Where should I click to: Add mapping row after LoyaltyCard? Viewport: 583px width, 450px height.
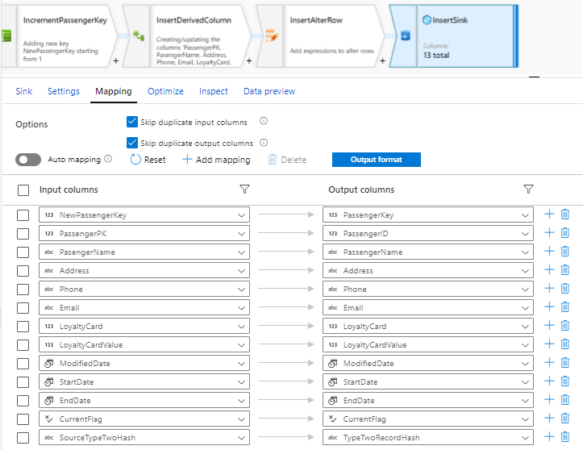coord(549,325)
